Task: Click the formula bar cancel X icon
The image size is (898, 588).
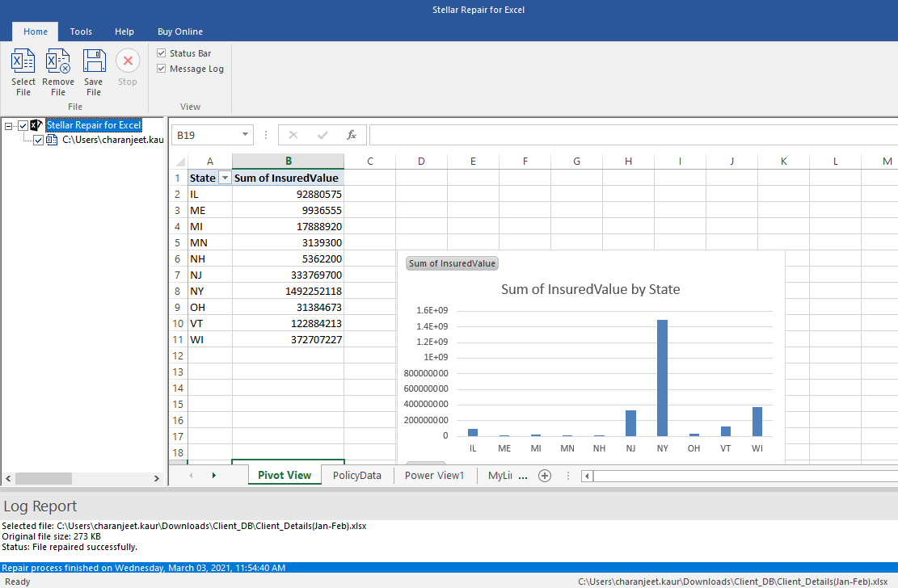Action: 293,135
